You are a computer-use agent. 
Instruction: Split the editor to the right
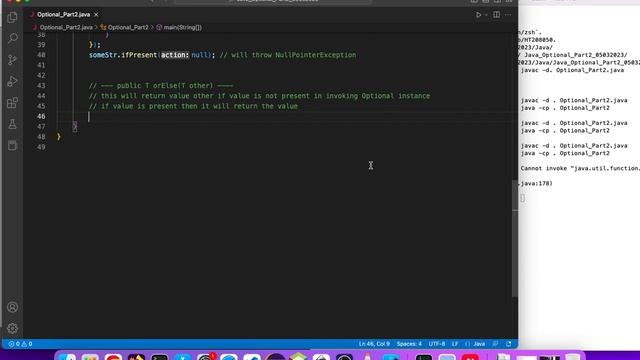pos(496,15)
